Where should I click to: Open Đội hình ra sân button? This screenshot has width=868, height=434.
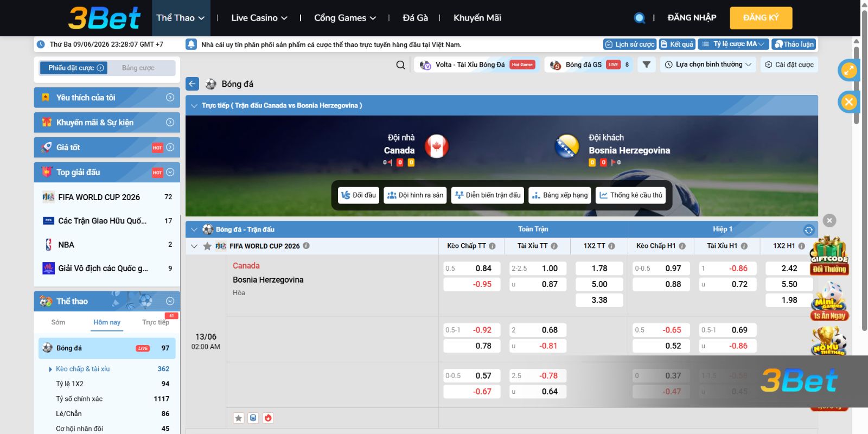(x=415, y=195)
